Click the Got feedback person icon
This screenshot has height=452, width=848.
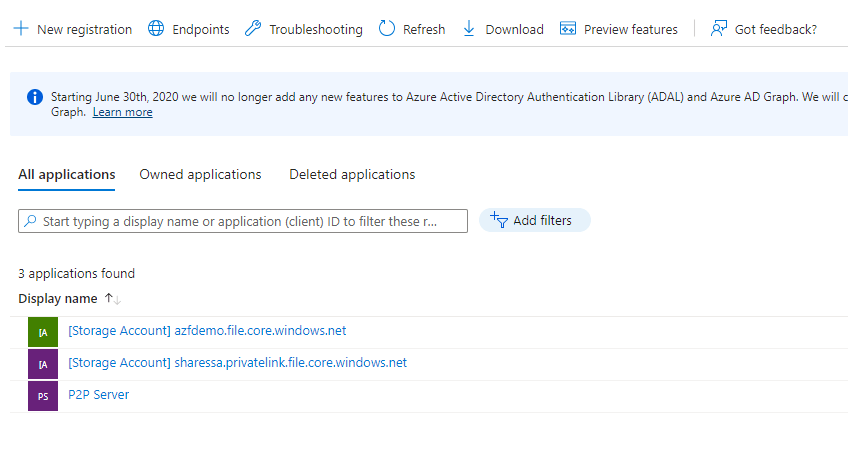pos(718,29)
